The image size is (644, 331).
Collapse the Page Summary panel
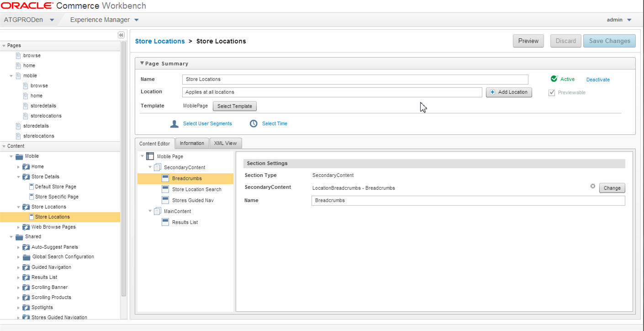142,64
